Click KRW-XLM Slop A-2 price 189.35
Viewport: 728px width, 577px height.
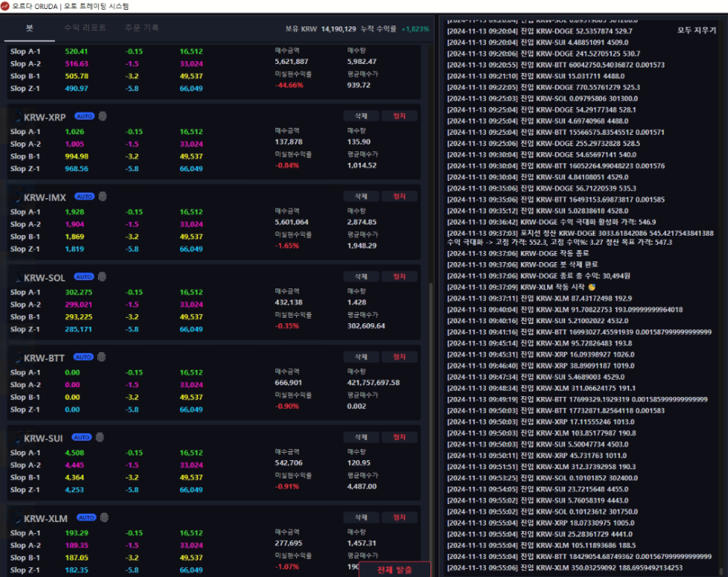point(77,545)
